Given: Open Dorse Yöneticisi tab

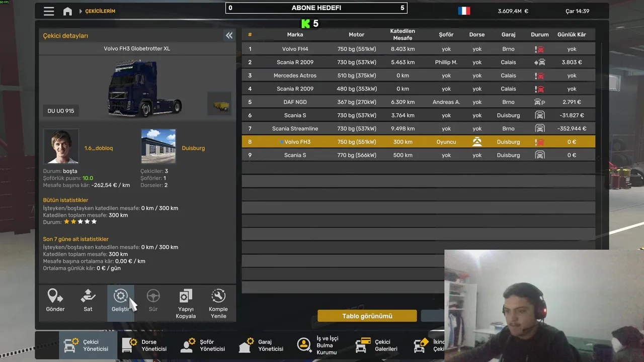Looking at the screenshot, I should coord(146,345).
